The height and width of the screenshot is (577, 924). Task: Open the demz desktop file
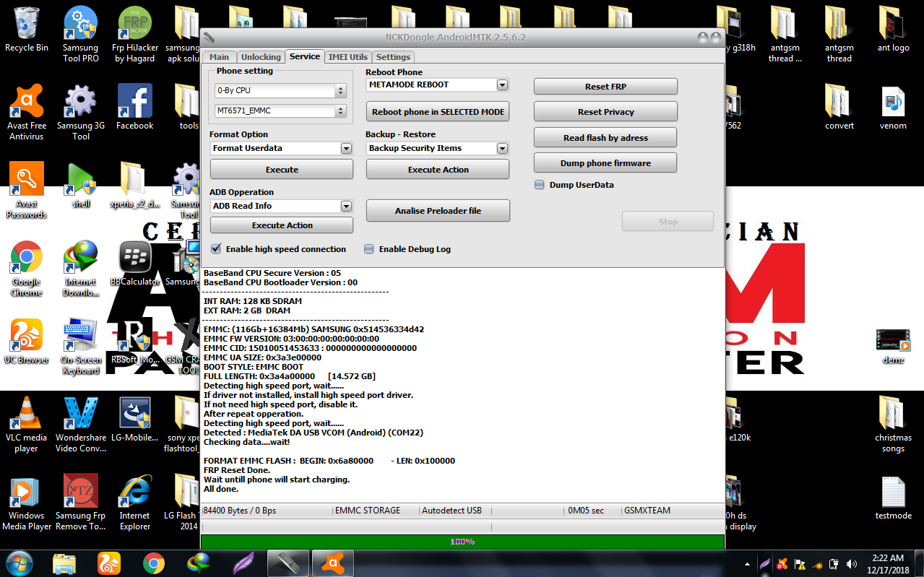coord(893,345)
